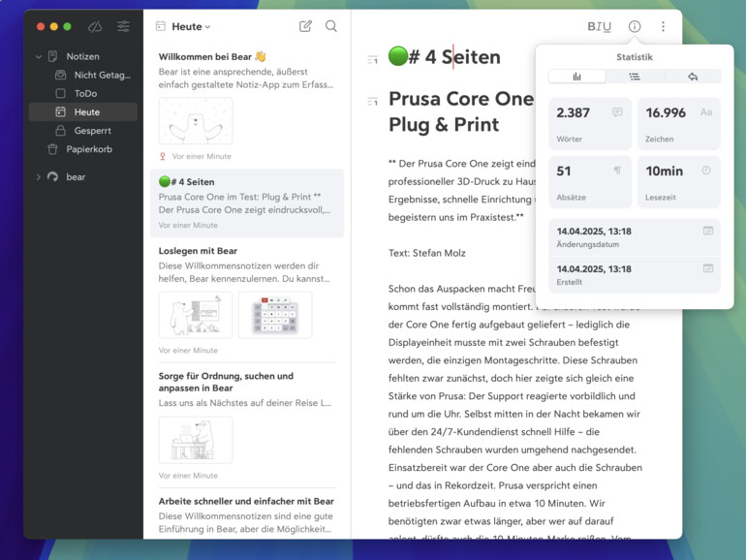The height and width of the screenshot is (560, 746).
Task: Toggle the info statistics button
Action: click(635, 27)
